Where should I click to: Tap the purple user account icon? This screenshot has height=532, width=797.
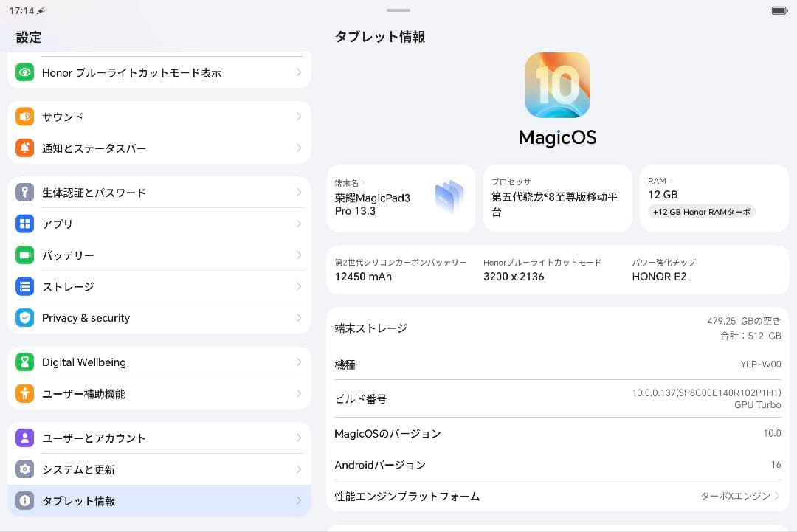coord(24,438)
